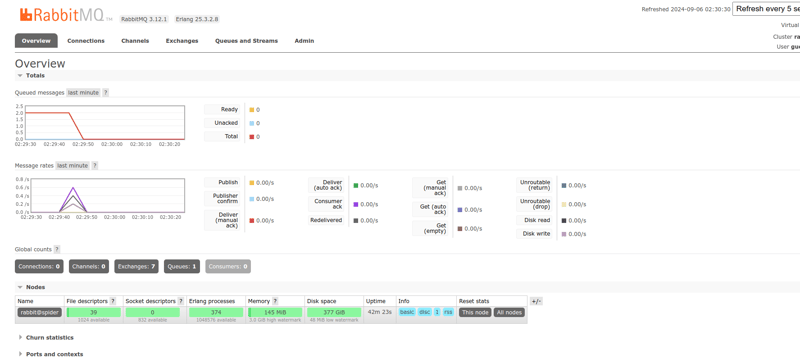Click the Erlang 25.3.2.8 version label
Image resolution: width=800 pixels, height=363 pixels.
click(197, 19)
